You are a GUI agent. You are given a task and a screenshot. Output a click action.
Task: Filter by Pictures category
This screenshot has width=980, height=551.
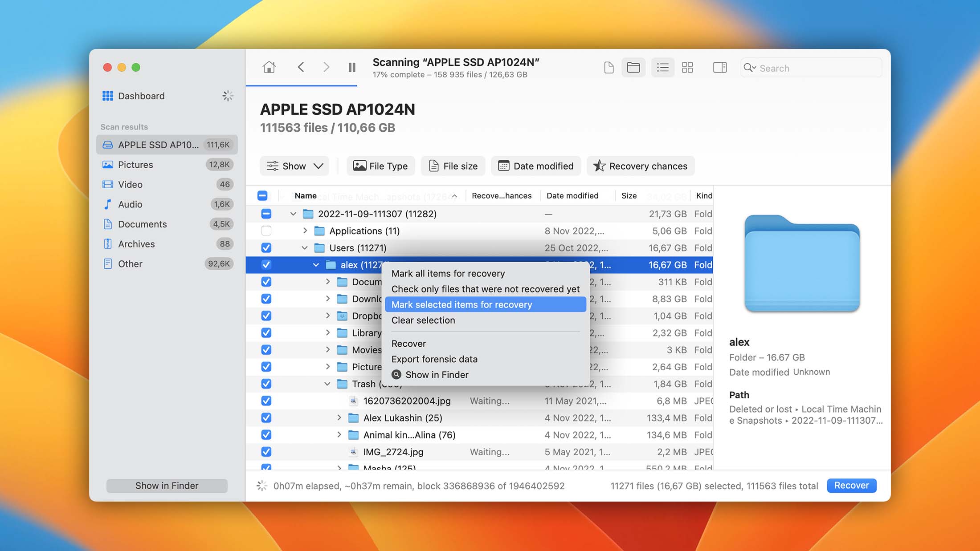pyautogui.click(x=167, y=165)
